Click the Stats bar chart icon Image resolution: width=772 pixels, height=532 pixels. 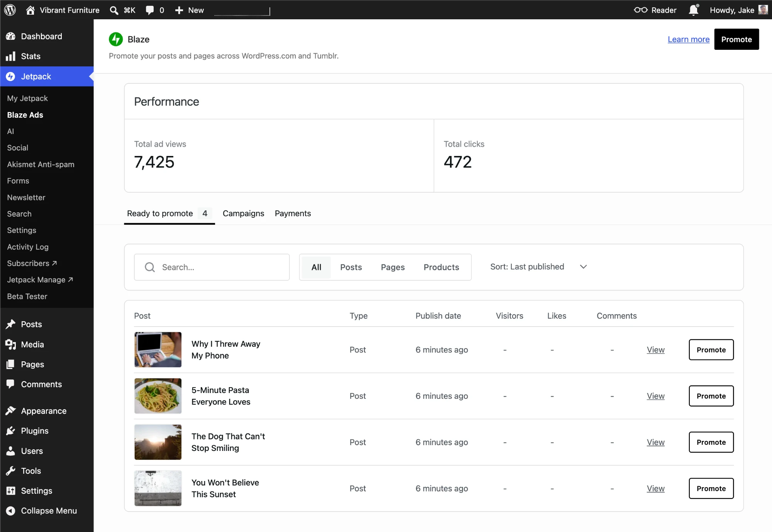[x=11, y=56]
